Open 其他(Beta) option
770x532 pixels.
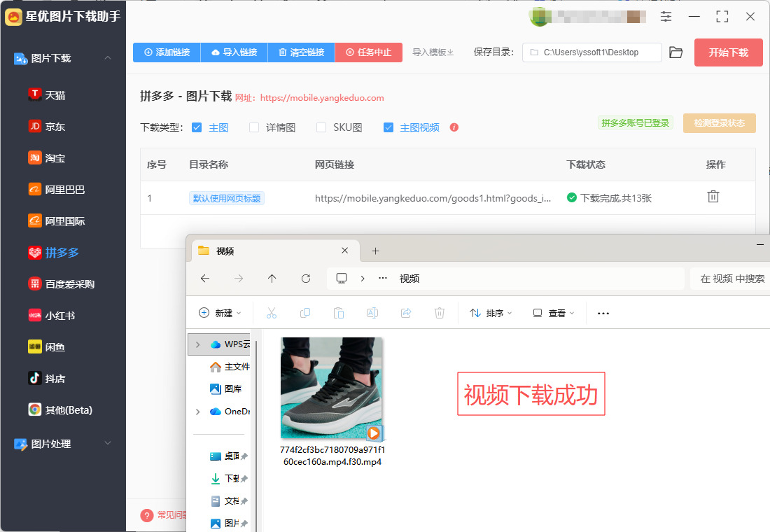click(60, 409)
